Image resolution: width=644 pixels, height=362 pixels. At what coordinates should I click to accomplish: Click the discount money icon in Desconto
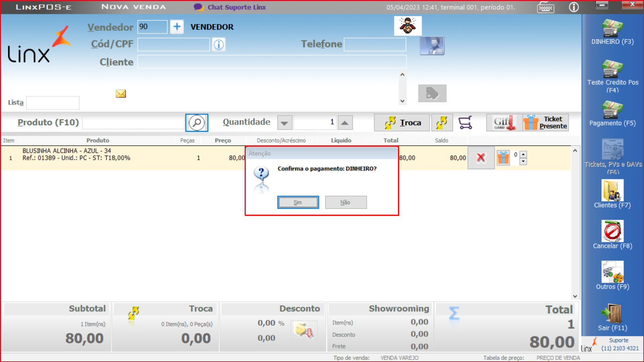(x=303, y=330)
